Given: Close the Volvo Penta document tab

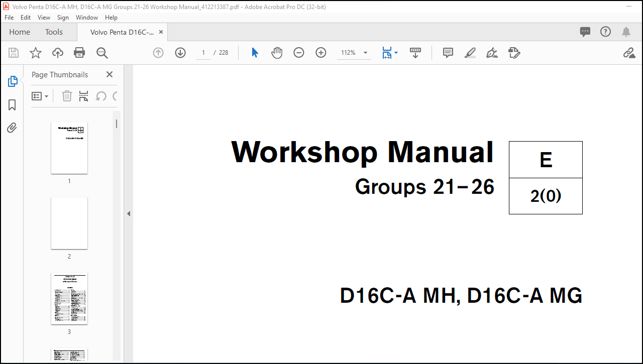Looking at the screenshot, I should click(x=161, y=32).
